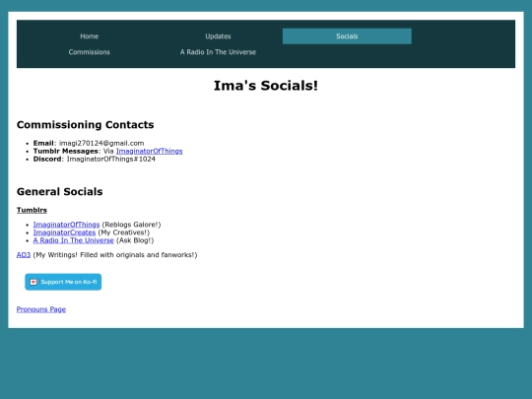This screenshot has width=532, height=399.
Task: Click the underlined Tumblrs subheading
Action: click(32, 210)
